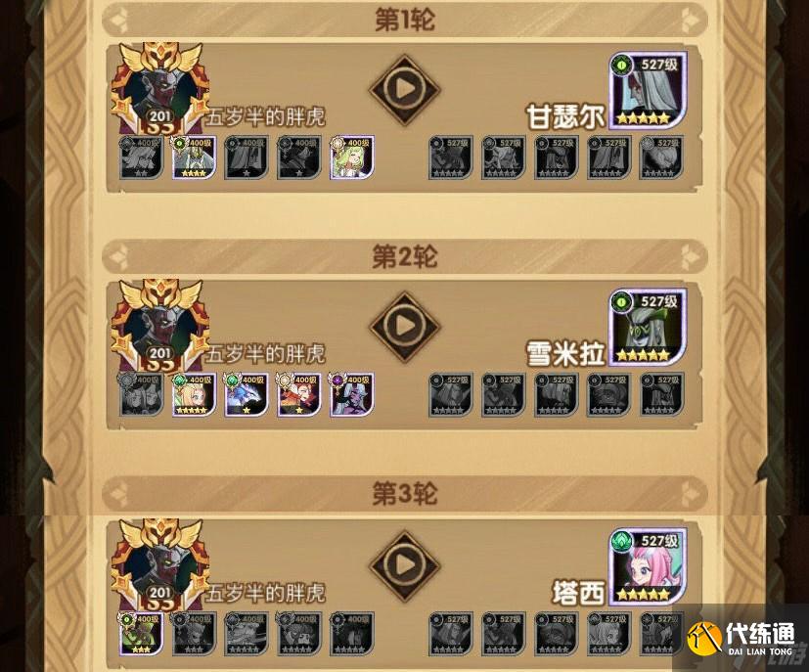Select green-haired hero with four stars, round 1
809x672 pixels.
pos(194,157)
